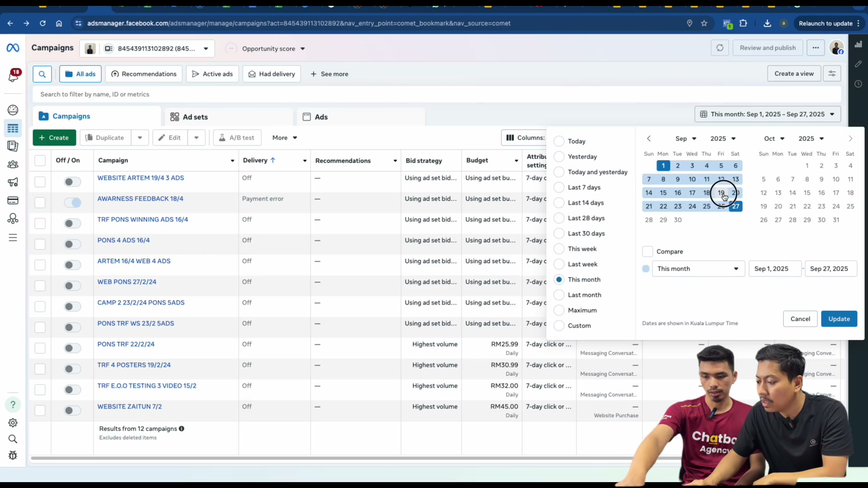Open Advertising megaphone icon in sidebar
The height and width of the screenshot is (488, 868).
13,182
